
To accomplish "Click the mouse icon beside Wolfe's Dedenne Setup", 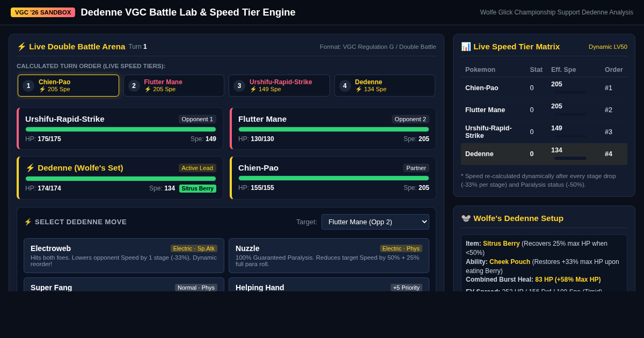I will pos(466,218).
